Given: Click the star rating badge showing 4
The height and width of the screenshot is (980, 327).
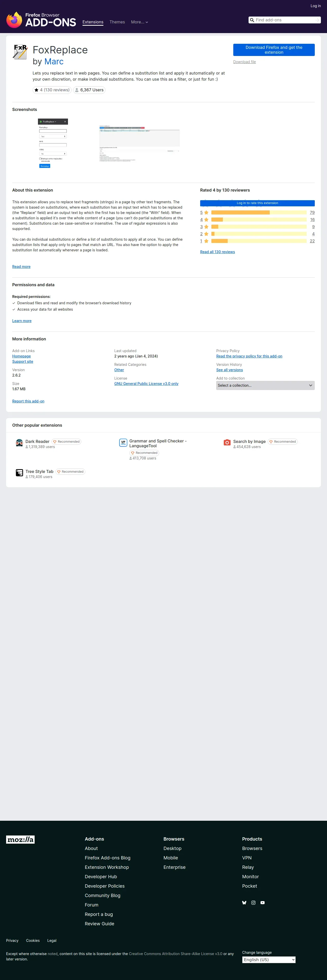Looking at the screenshot, I should (52, 90).
